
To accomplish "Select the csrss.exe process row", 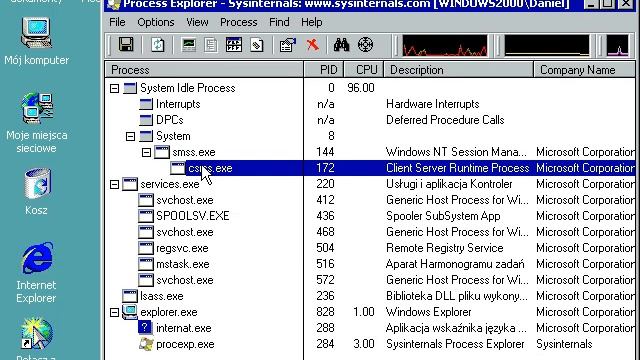I will click(370, 168).
